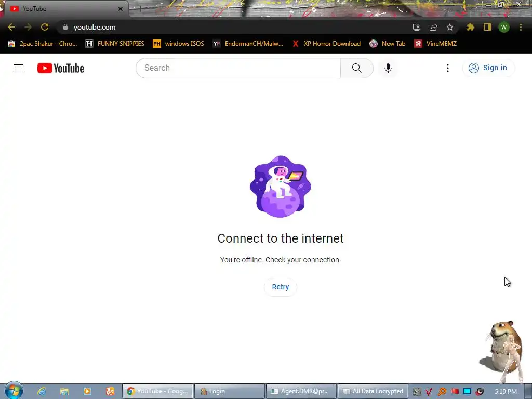
Task: Toggle the browser side panel
Action: tap(487, 27)
